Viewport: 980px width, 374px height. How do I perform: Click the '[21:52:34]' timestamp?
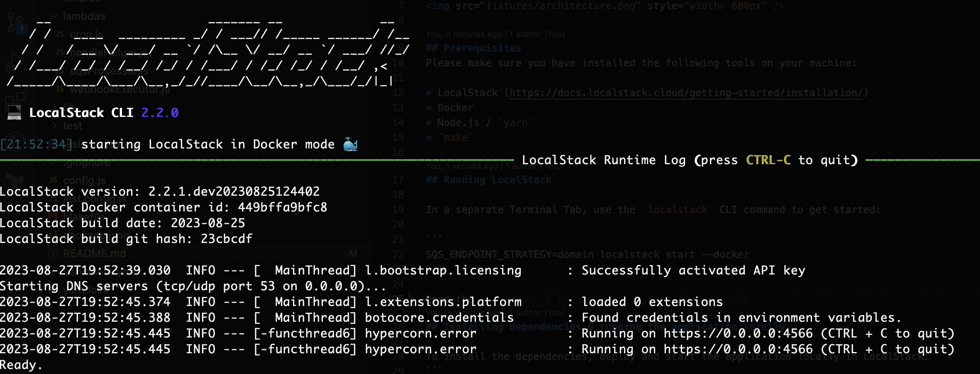click(x=37, y=144)
